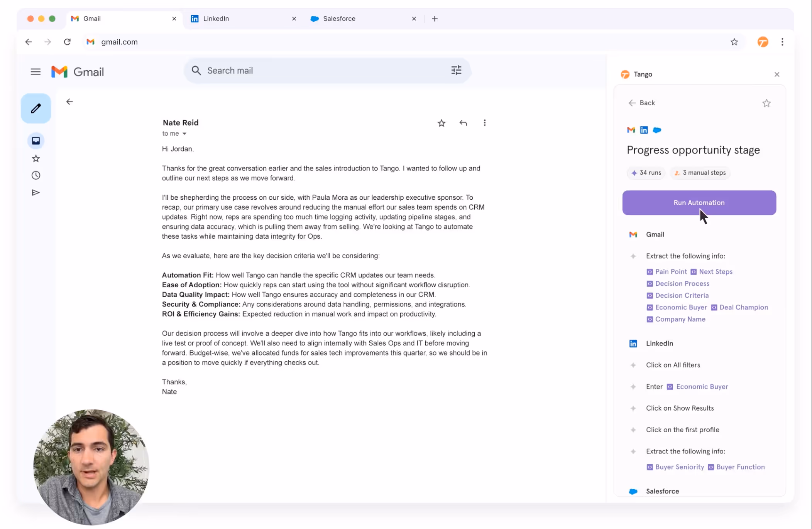Click the LinkedIn app icon above automation title

tap(644, 130)
